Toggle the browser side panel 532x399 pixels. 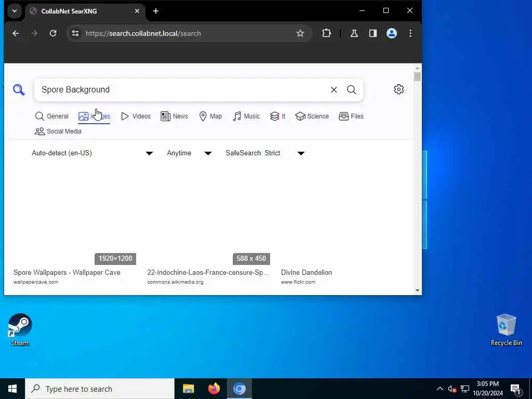[373, 33]
